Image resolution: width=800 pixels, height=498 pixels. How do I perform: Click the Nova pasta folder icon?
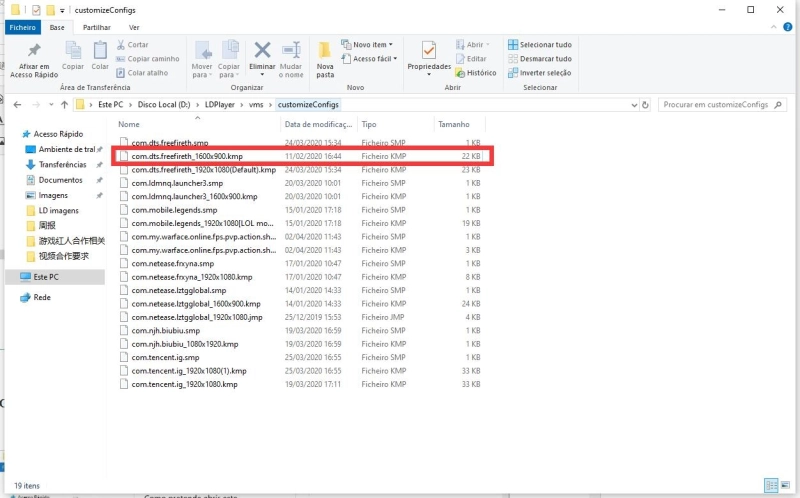click(325, 53)
